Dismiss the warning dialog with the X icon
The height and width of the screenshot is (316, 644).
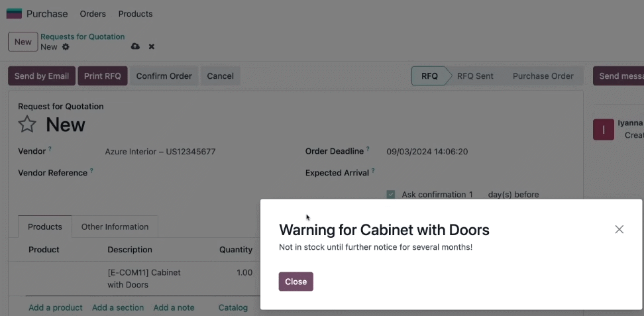tap(619, 229)
